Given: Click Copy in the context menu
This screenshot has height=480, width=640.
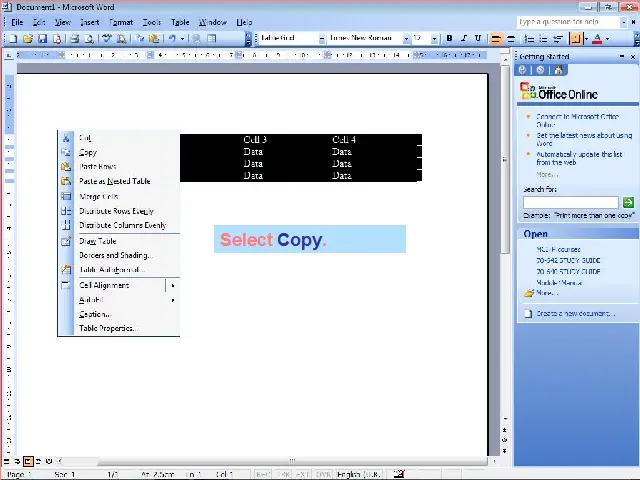Looking at the screenshot, I should tap(88, 153).
